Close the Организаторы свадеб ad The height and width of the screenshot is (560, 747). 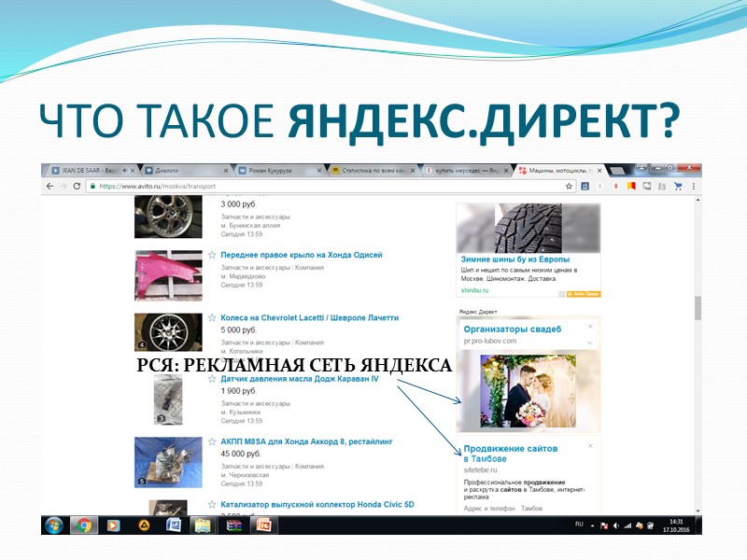[x=590, y=326]
